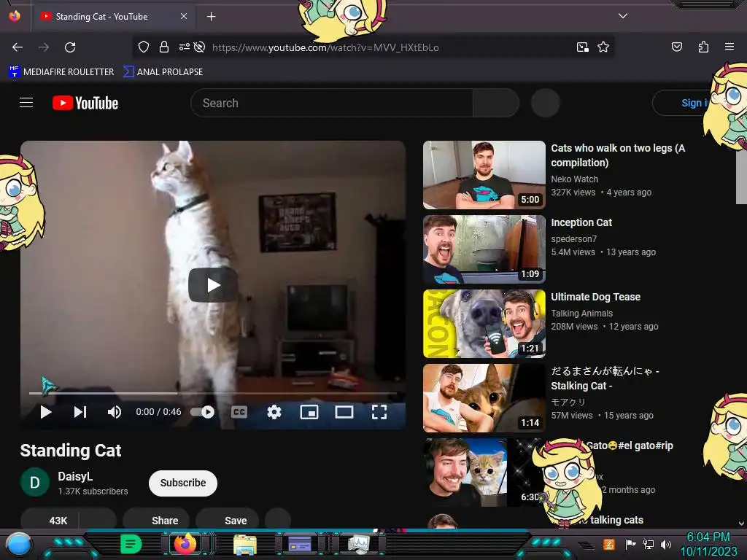Open the Cats who walk on two legs thumbnail
The image size is (747, 560).
tap(484, 175)
